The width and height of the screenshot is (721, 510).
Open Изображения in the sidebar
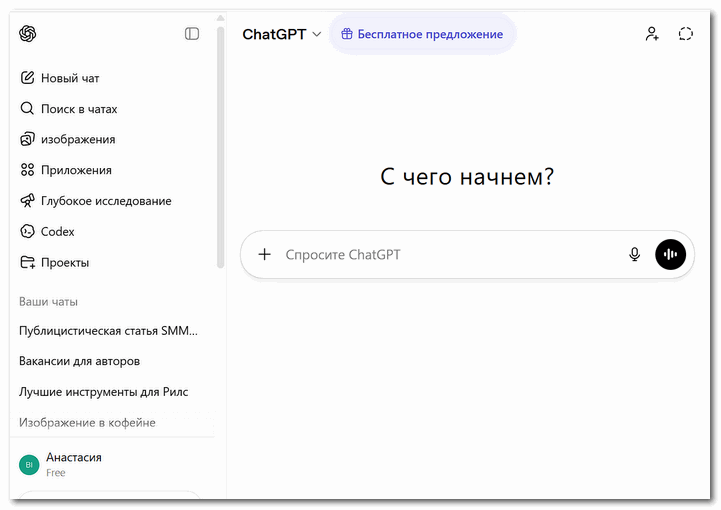click(x=77, y=139)
